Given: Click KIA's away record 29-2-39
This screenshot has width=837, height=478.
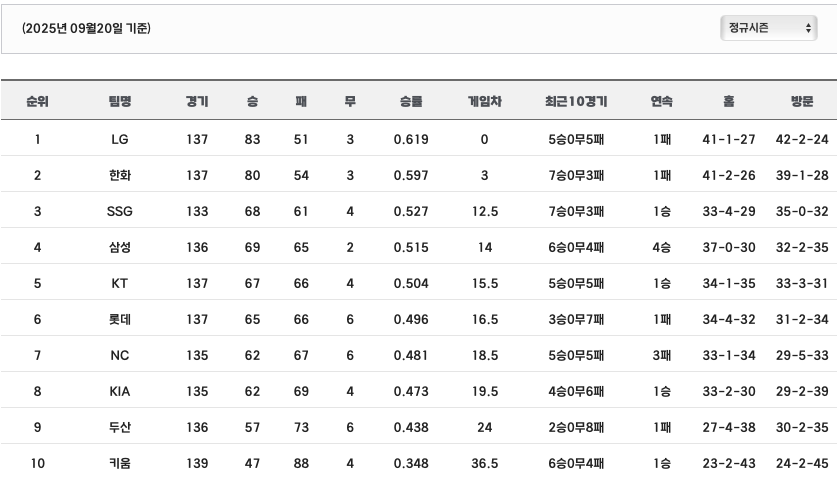Looking at the screenshot, I should tap(802, 391).
